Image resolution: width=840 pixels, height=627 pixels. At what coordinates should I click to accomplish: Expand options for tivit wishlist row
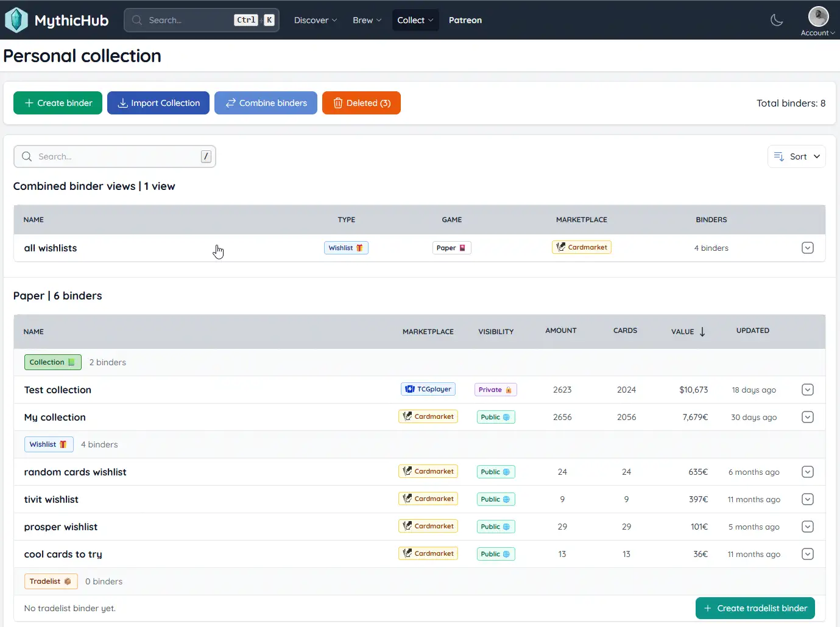tap(808, 499)
